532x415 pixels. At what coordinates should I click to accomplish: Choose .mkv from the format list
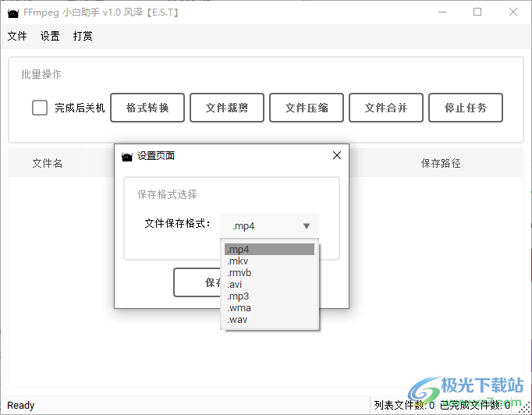click(269, 261)
